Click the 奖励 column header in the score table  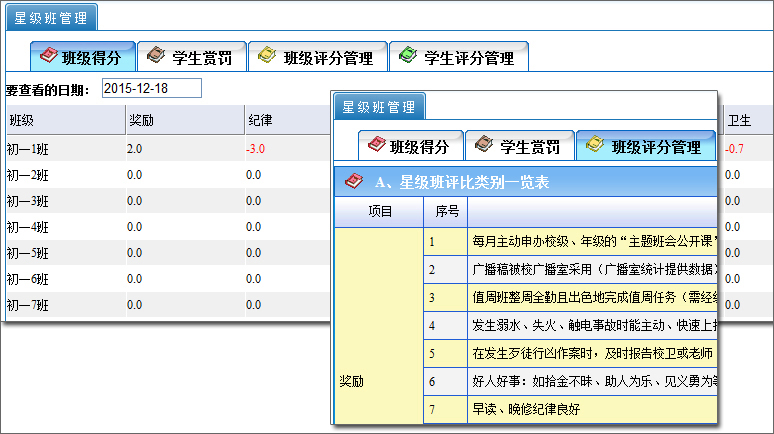(141, 120)
